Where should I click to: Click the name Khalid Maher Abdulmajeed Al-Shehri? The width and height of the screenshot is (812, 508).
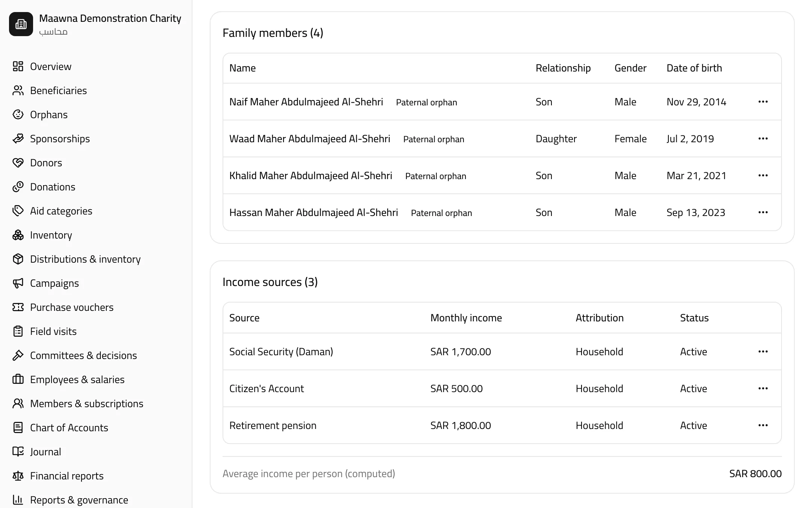click(x=311, y=176)
